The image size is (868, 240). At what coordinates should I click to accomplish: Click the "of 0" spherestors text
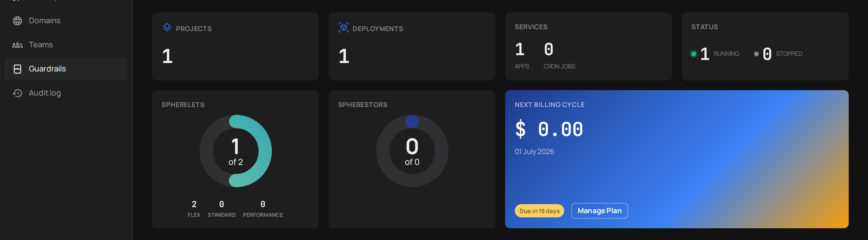[412, 162]
